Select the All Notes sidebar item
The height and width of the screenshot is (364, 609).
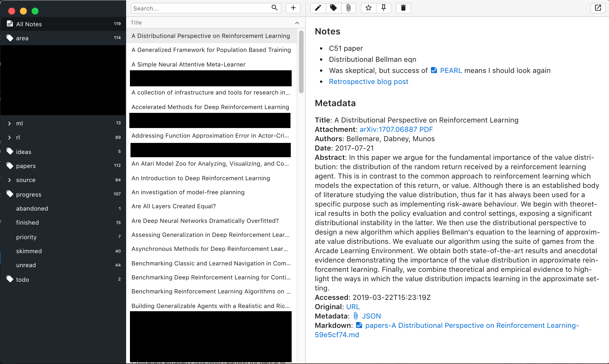(x=63, y=24)
